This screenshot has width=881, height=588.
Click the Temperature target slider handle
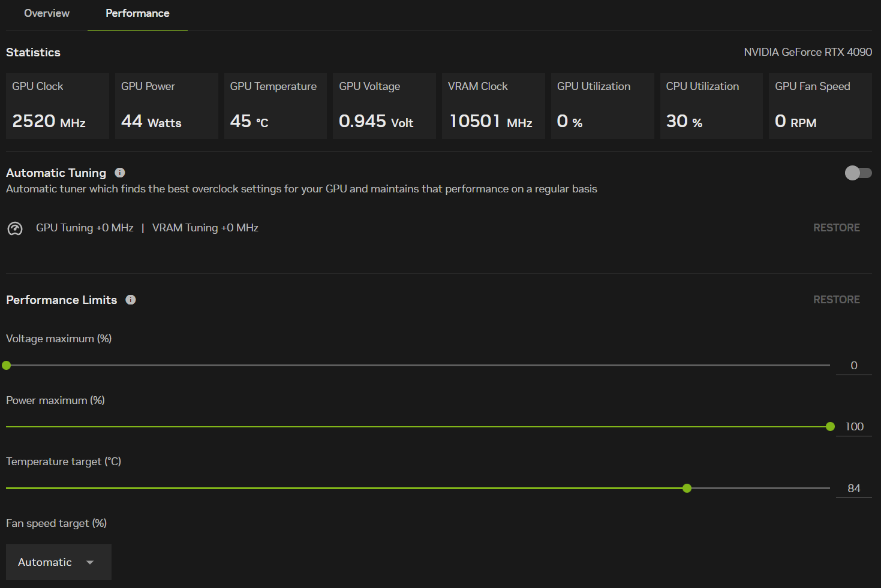click(687, 489)
